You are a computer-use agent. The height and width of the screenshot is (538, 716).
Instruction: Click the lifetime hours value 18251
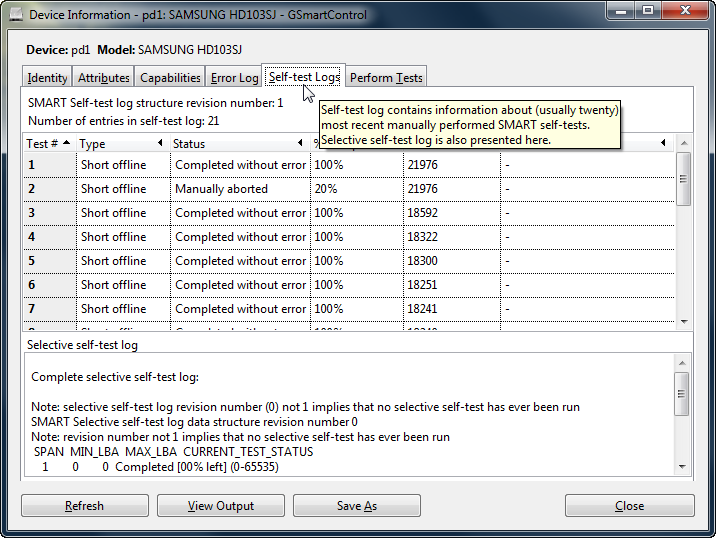coord(422,285)
